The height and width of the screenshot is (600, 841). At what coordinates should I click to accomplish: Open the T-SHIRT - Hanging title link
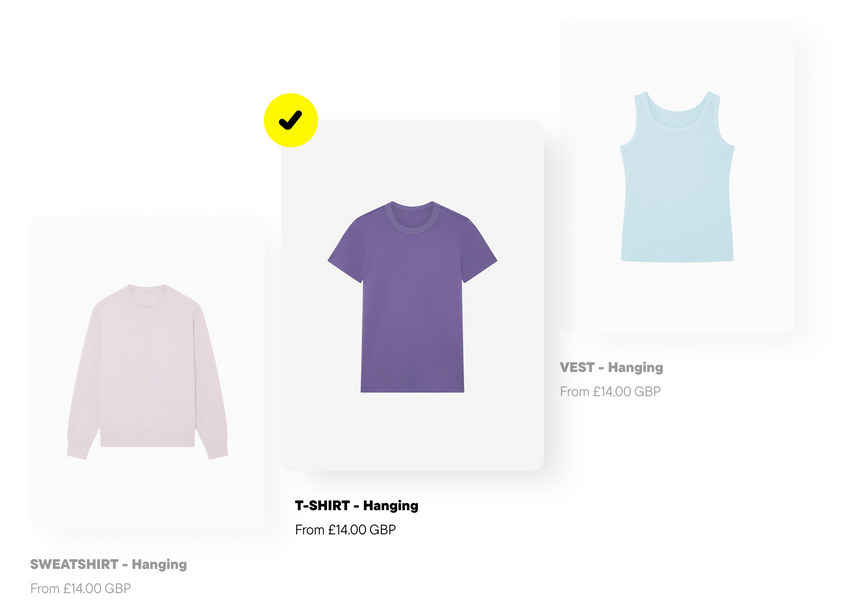(x=357, y=506)
